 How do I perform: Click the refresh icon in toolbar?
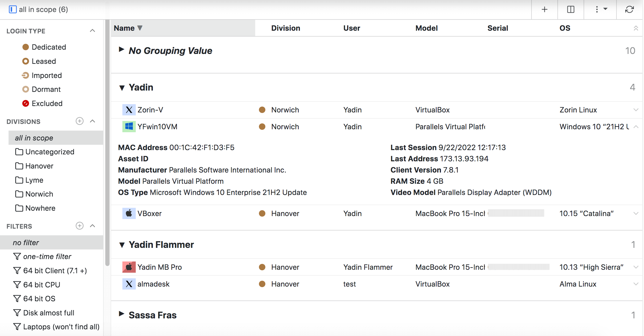[629, 10]
